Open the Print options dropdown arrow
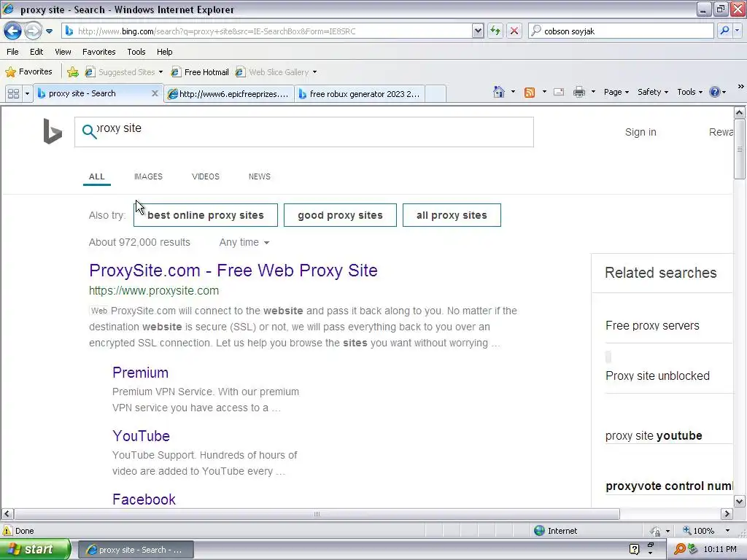 [593, 92]
